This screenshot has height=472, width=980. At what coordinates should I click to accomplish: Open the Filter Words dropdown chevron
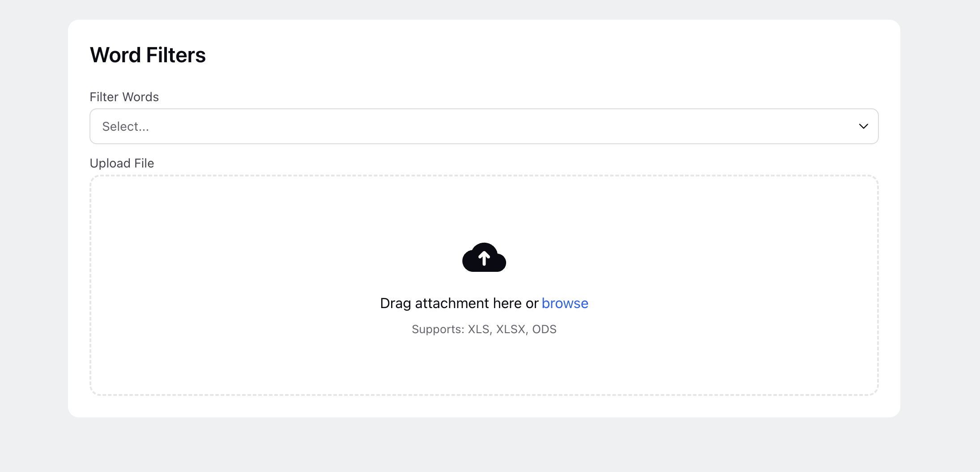point(863,126)
